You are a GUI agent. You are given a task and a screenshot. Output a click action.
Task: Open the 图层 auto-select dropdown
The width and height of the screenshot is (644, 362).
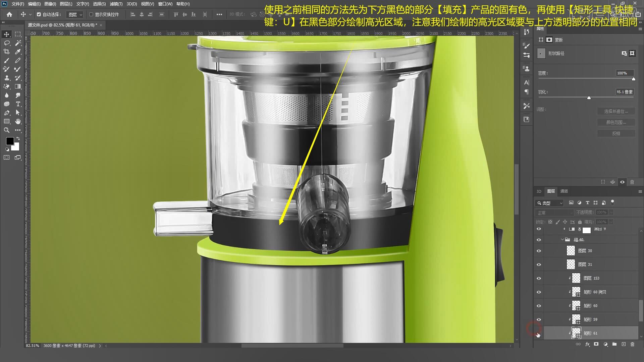pyautogui.click(x=74, y=14)
